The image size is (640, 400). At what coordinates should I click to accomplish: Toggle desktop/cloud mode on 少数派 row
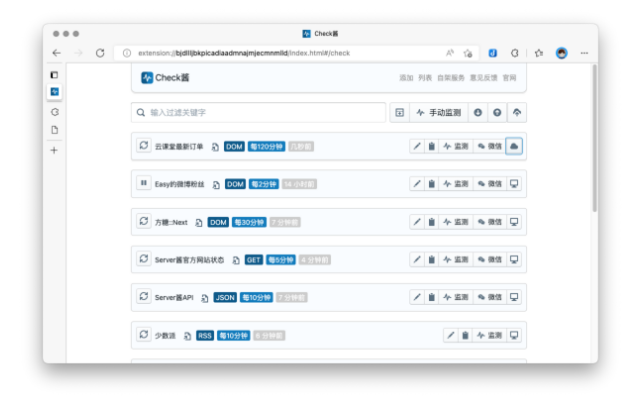click(x=514, y=336)
